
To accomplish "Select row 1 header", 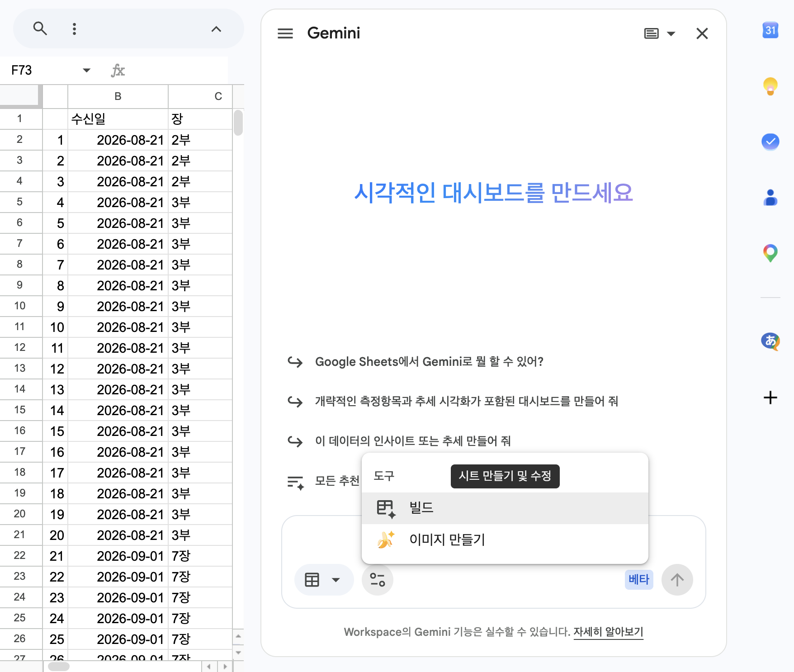I will [20, 119].
